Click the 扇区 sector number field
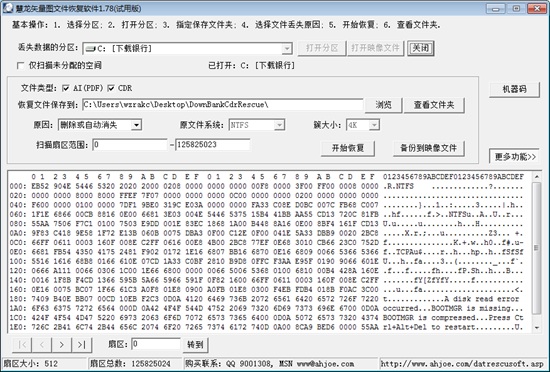Image resolution: width=550 pixels, height=372 pixels. [x=156, y=344]
